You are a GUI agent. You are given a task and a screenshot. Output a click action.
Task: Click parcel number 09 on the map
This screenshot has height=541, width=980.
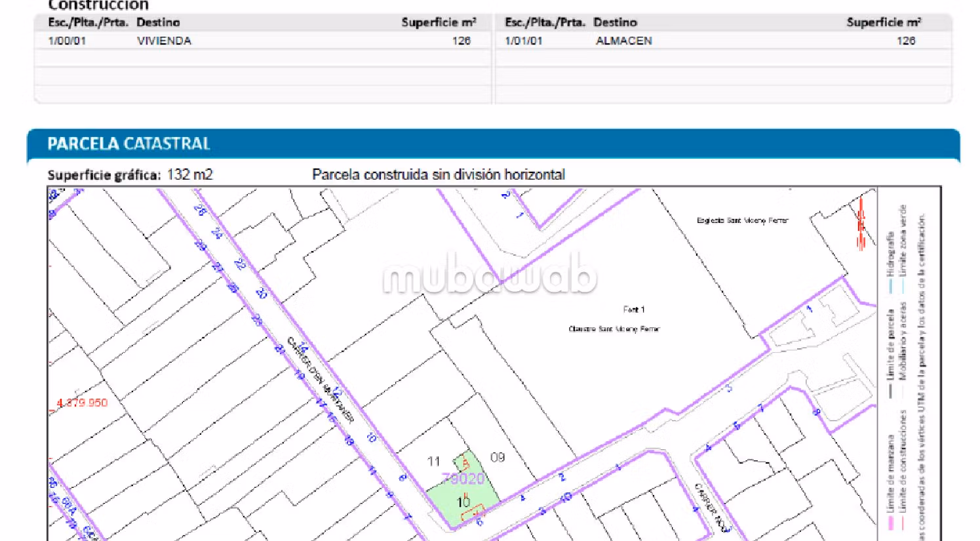(x=498, y=457)
